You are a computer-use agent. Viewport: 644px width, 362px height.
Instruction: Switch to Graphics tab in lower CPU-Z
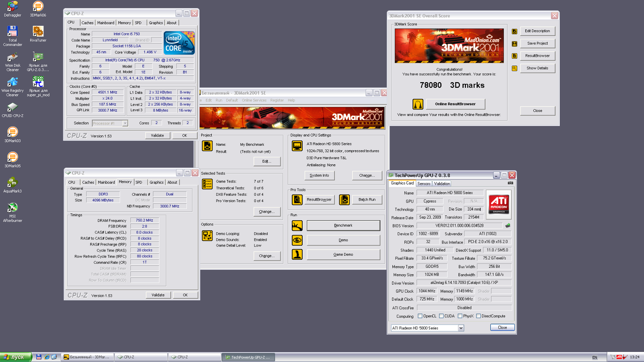point(157,182)
